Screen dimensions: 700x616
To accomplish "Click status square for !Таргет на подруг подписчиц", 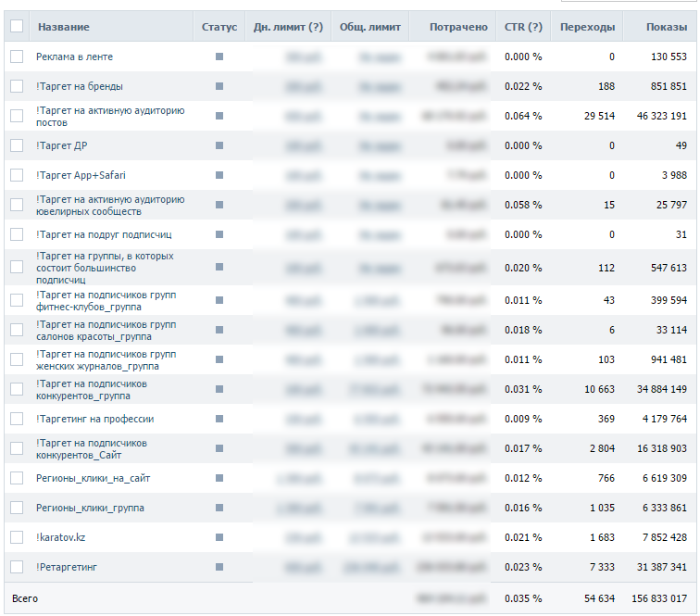I will tap(219, 234).
